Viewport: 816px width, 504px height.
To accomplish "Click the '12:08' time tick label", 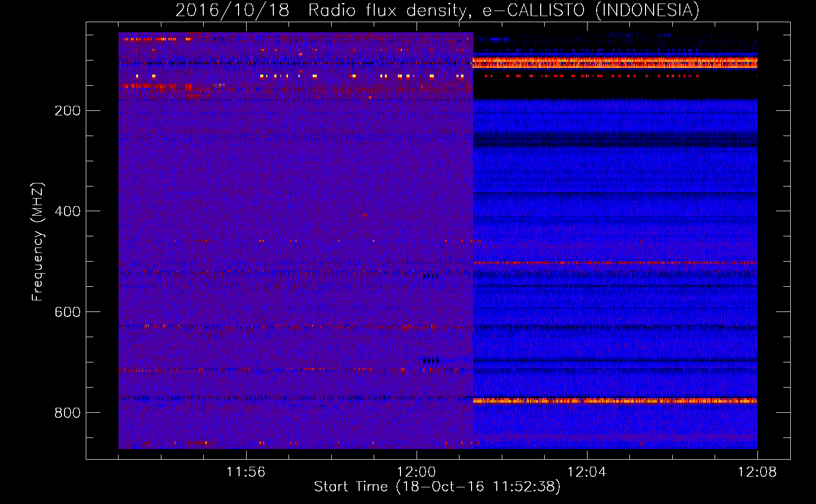I will click(757, 472).
